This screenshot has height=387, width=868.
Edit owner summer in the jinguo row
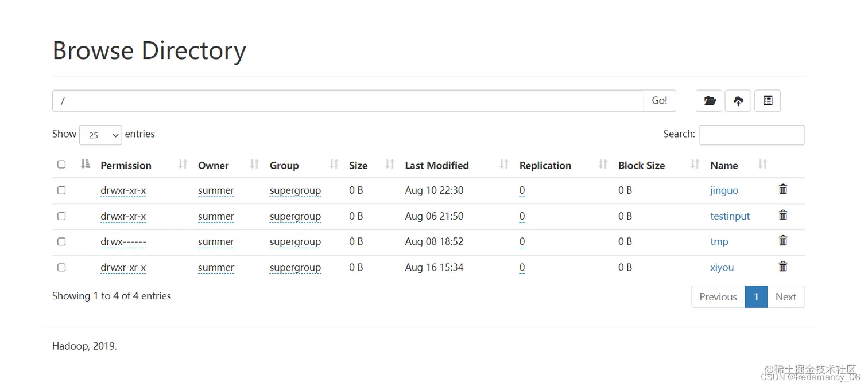coord(216,190)
